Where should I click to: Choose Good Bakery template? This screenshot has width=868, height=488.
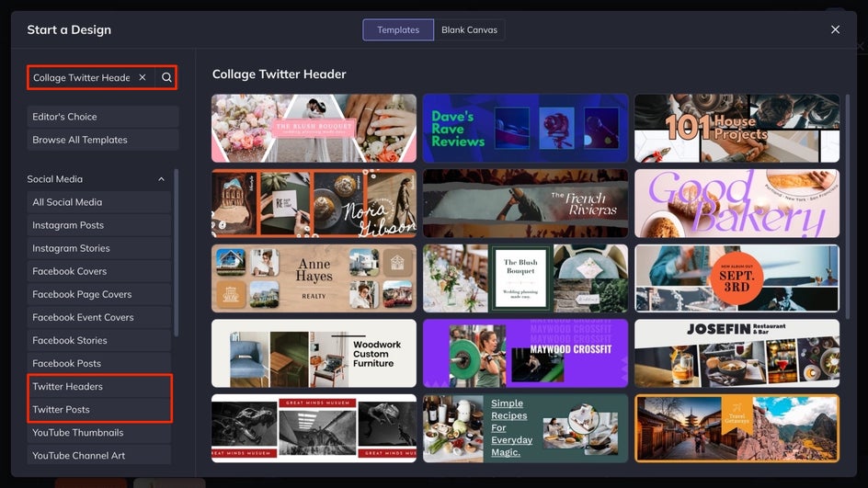(x=737, y=203)
